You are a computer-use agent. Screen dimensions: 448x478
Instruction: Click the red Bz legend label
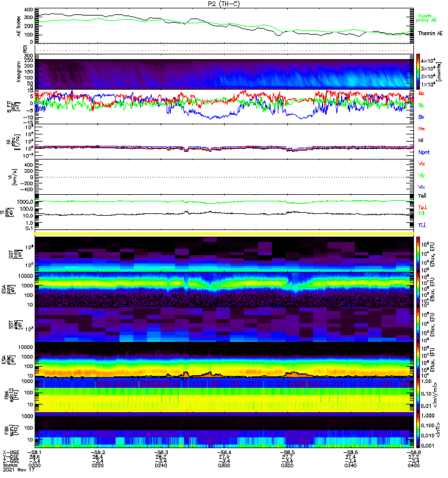(421, 93)
